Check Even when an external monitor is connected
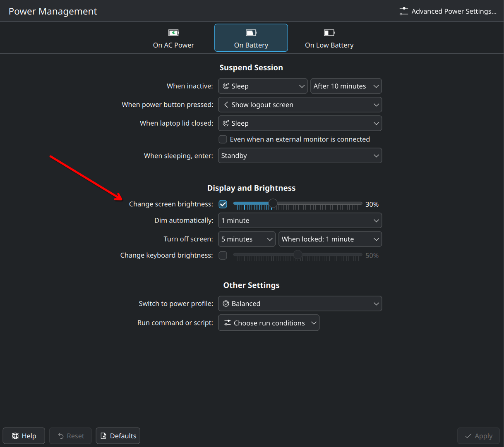 (x=223, y=139)
